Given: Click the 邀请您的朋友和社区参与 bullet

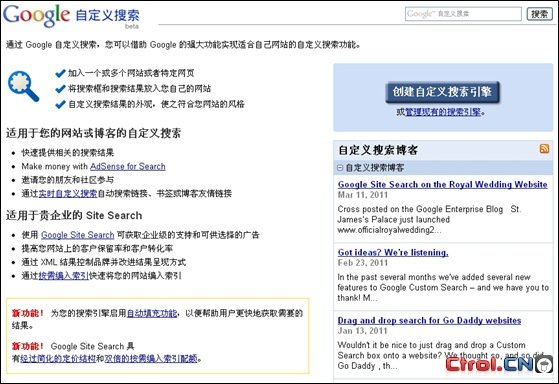Looking at the screenshot, I should tap(68, 180).
